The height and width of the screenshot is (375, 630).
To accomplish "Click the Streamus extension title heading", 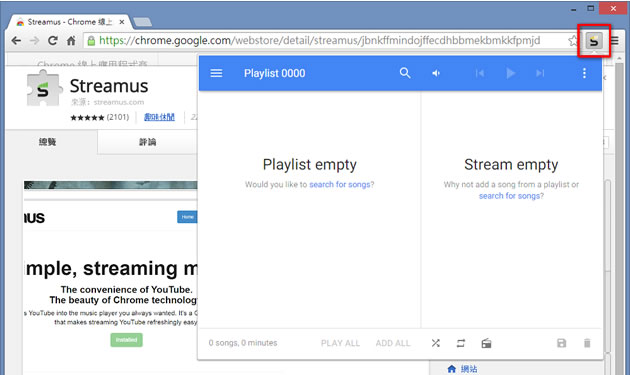I will pyautogui.click(x=109, y=86).
